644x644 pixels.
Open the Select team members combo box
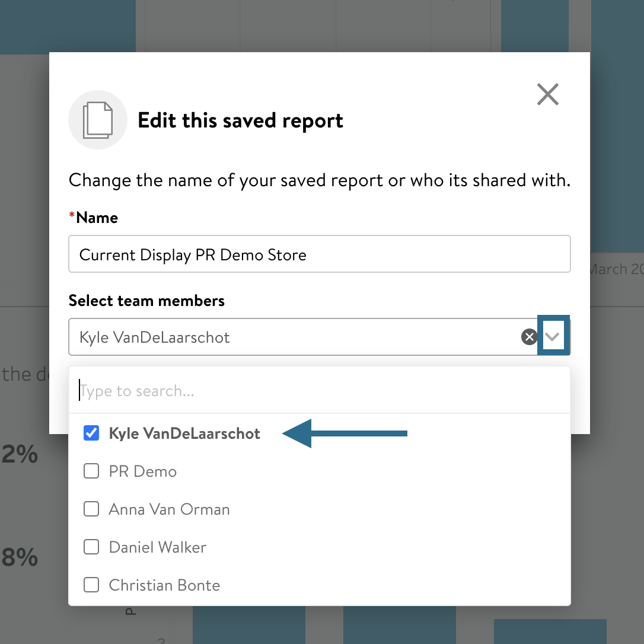click(x=291, y=337)
